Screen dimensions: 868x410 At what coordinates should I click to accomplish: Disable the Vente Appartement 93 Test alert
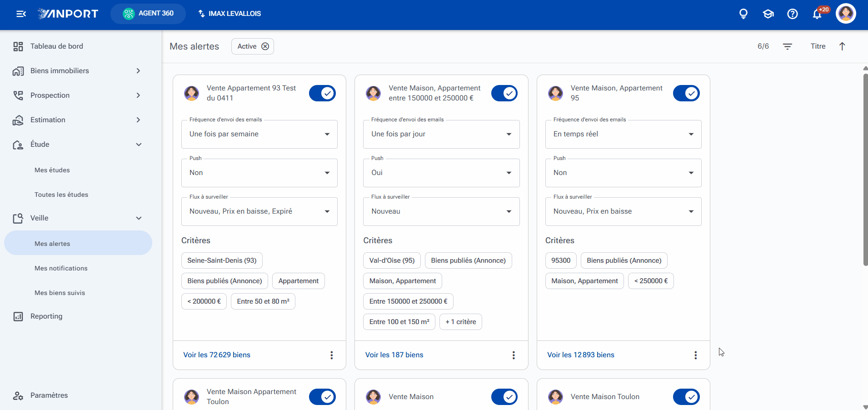[322, 93]
